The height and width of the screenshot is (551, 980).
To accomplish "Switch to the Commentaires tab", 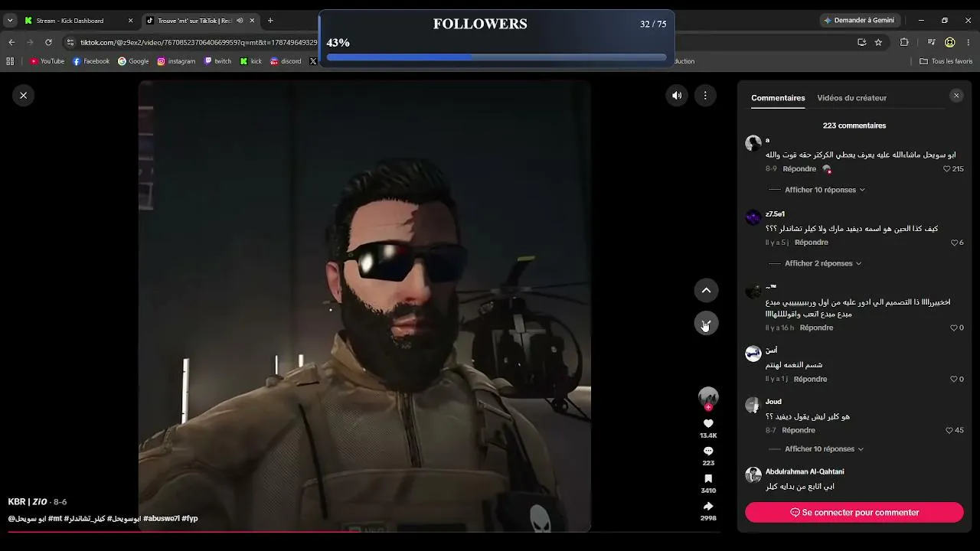I will [x=778, y=98].
